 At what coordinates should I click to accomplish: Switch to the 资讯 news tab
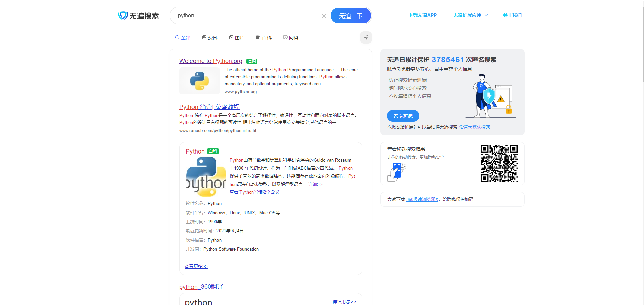[210, 37]
